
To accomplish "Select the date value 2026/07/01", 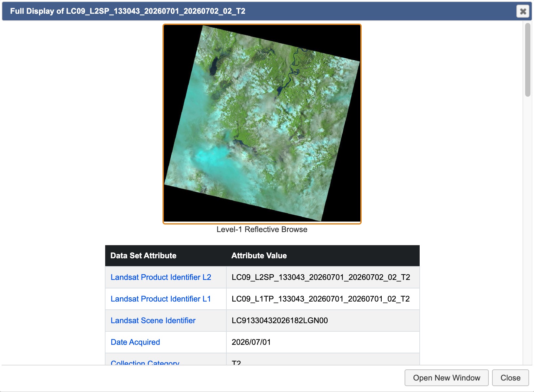I will pyautogui.click(x=251, y=342).
